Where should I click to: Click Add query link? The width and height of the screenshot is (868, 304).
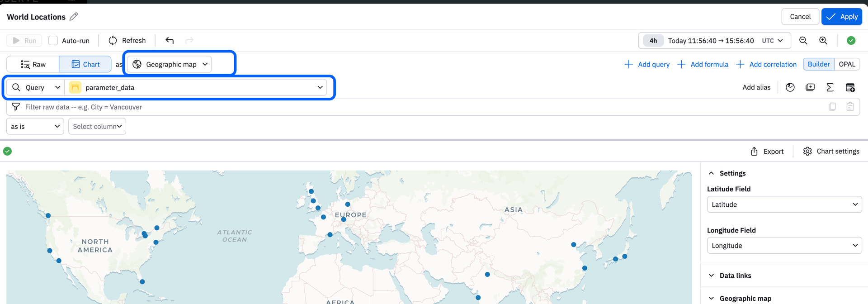pos(647,64)
